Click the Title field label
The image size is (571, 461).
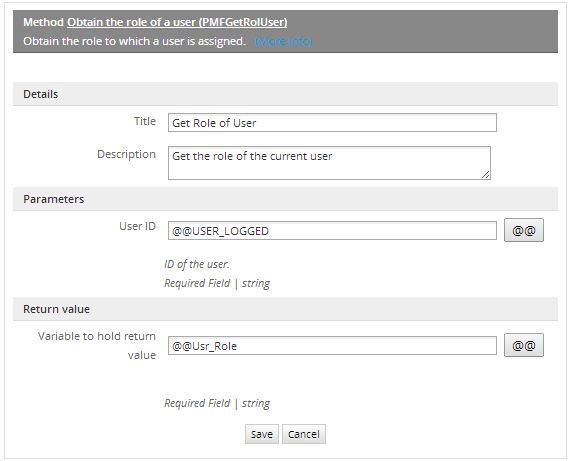pyautogui.click(x=145, y=121)
